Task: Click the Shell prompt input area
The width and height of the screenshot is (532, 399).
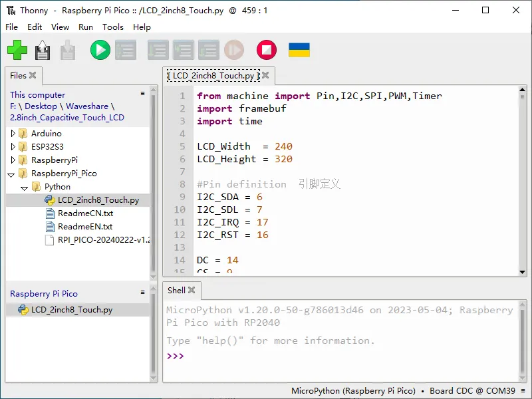Action: click(x=351, y=356)
